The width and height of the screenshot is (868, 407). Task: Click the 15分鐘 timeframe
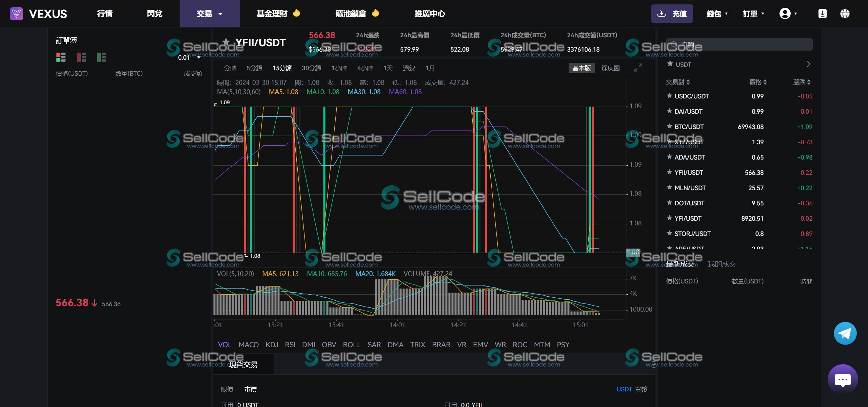[x=282, y=68]
